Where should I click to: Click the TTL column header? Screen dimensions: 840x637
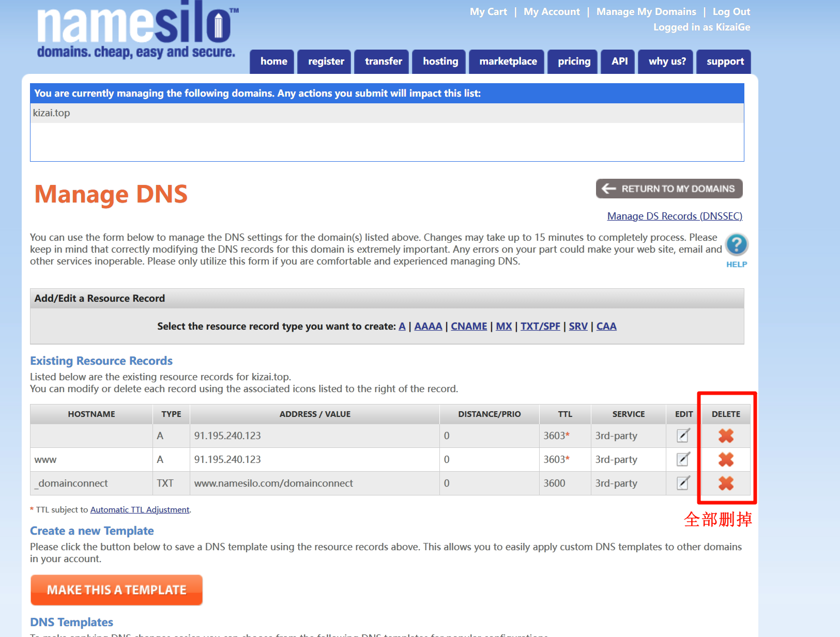(565, 414)
